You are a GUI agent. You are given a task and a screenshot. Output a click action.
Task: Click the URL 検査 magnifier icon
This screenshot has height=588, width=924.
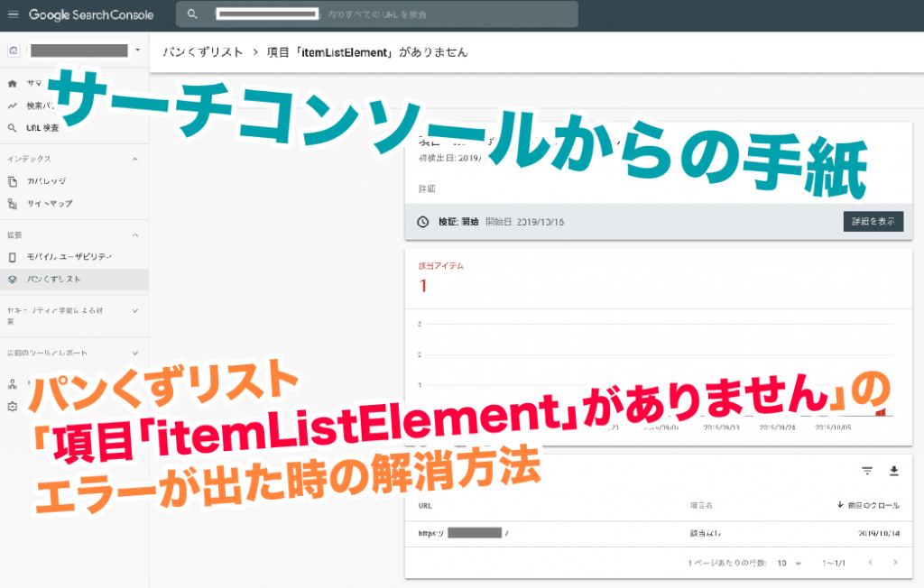[x=13, y=128]
